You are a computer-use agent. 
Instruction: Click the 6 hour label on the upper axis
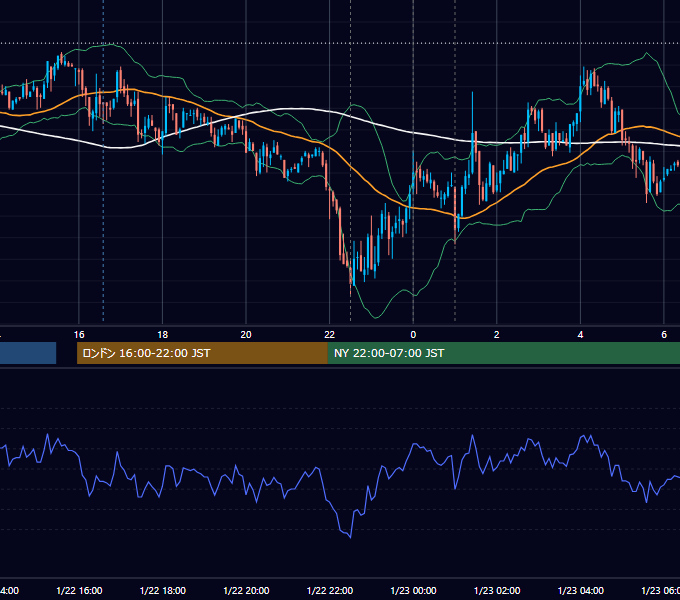[664, 334]
